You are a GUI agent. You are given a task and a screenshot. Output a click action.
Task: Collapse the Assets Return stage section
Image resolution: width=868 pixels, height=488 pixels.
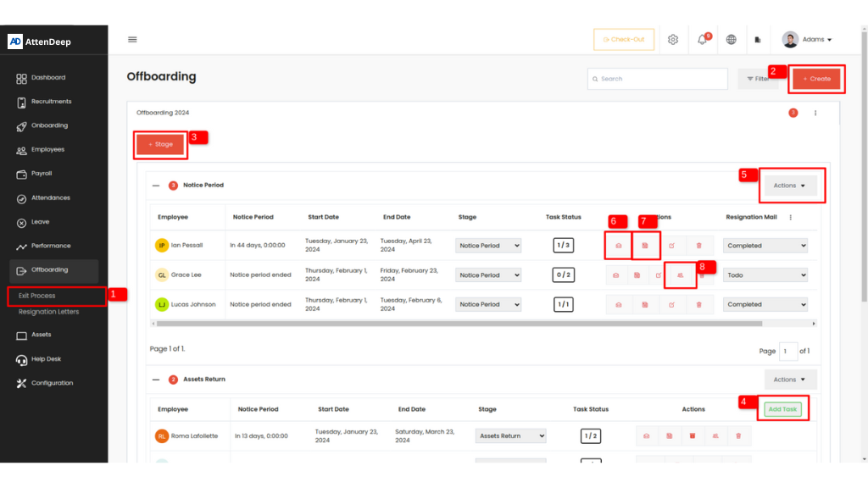click(x=156, y=380)
